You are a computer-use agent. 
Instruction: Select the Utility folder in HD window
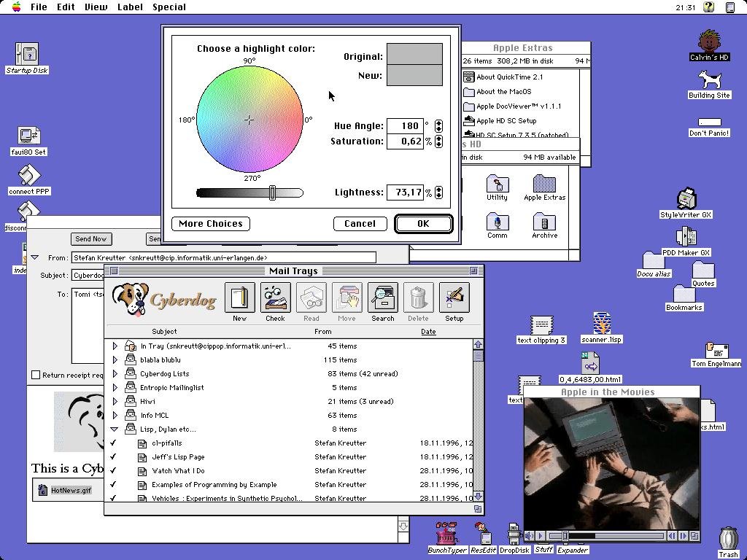coord(497,183)
